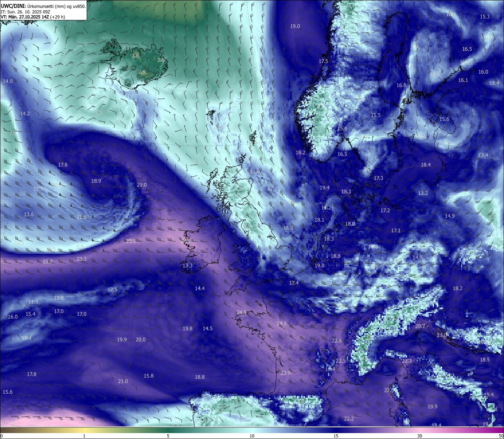Click the UWC/DINI map title text
The width and height of the screenshot is (504, 439).
(x=43, y=6)
